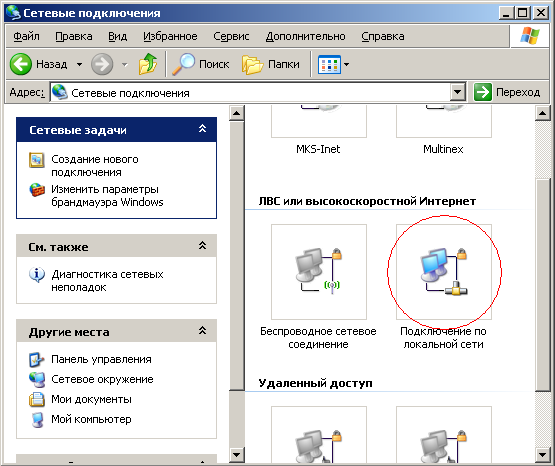Collapse the См. также panel

coord(202,246)
